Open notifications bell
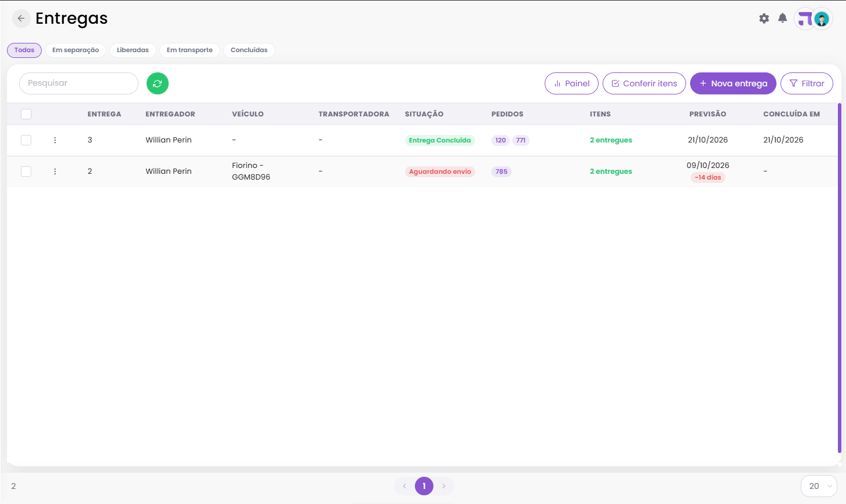Viewport: 846px width, 504px height. click(783, 19)
